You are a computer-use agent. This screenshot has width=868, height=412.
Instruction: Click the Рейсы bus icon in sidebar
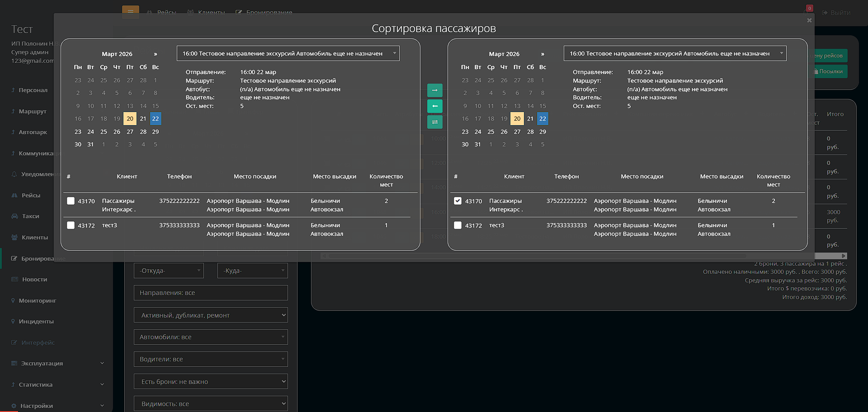(x=14, y=196)
